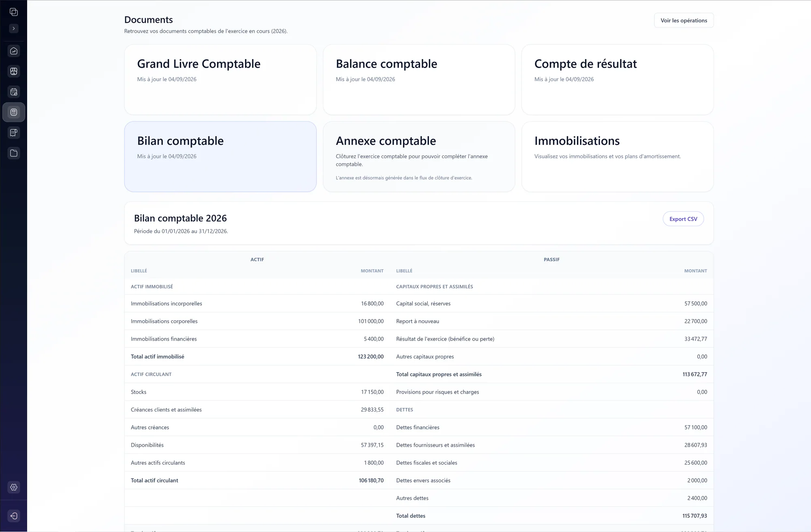This screenshot has height=532, width=811.
Task: Click the Disponibilités row label
Action: click(x=147, y=445)
